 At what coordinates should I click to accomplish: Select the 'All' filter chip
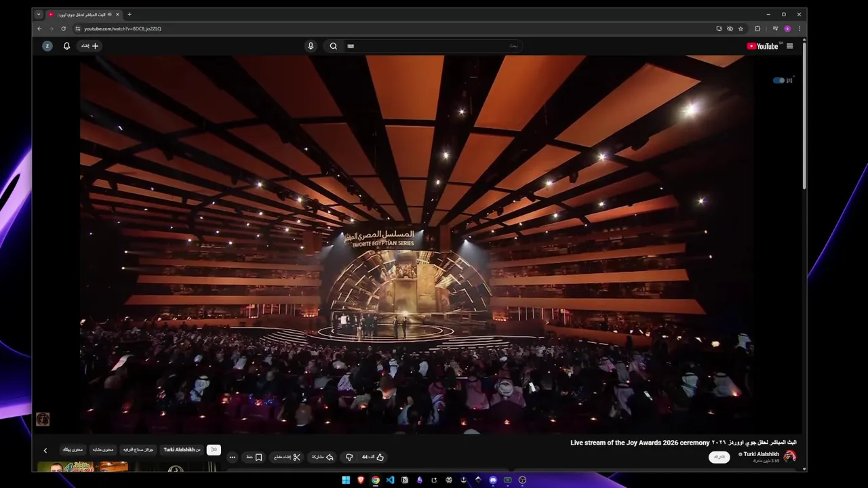(214, 450)
